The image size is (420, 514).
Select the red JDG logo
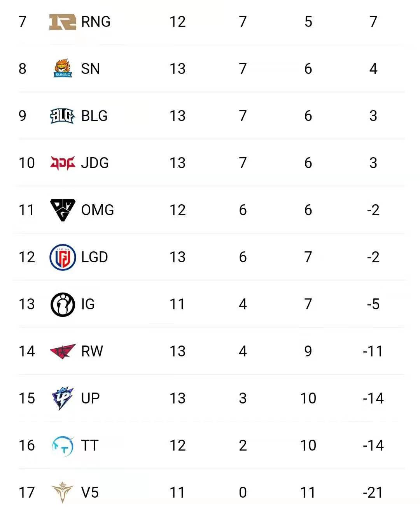(x=62, y=163)
